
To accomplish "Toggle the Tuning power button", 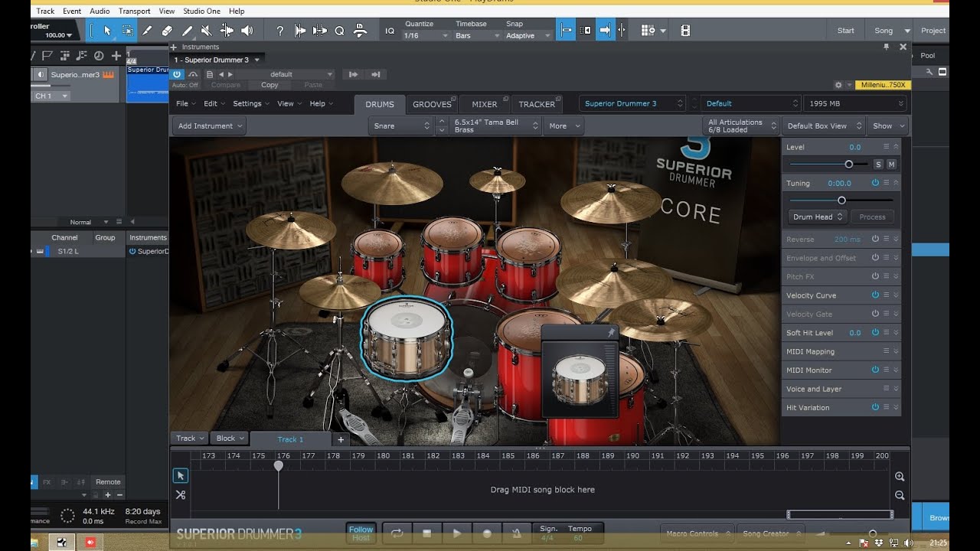I will 875,183.
